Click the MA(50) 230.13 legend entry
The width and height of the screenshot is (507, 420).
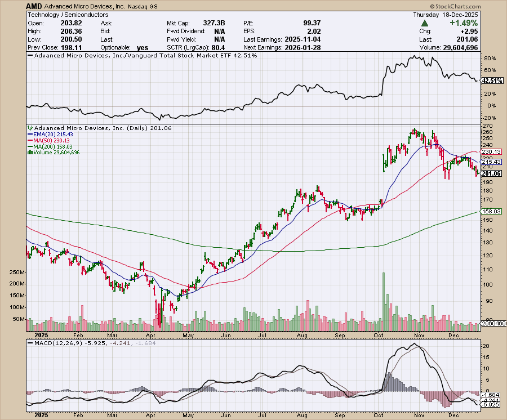click(49, 141)
